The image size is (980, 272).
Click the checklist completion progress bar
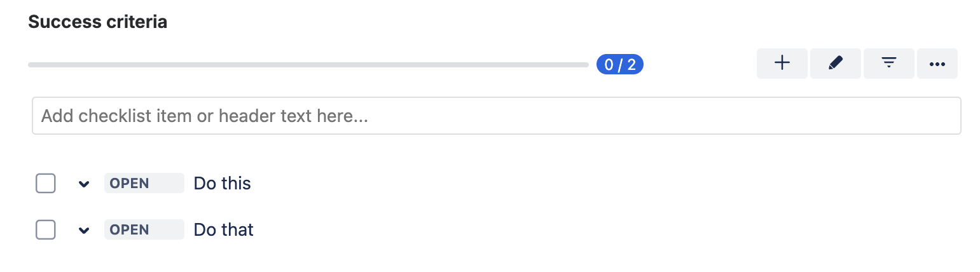pos(308,65)
